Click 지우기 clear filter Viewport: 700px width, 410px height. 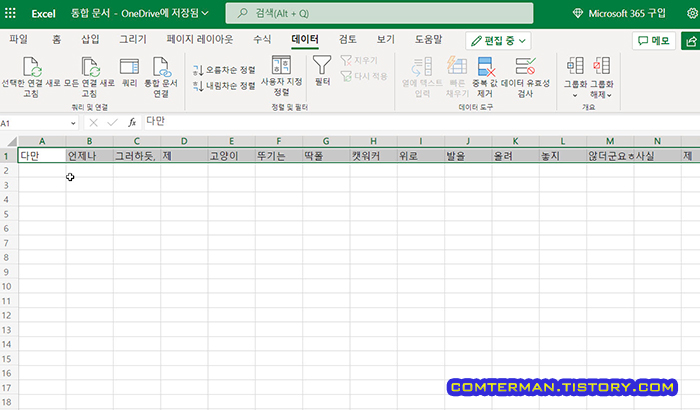[x=359, y=60]
